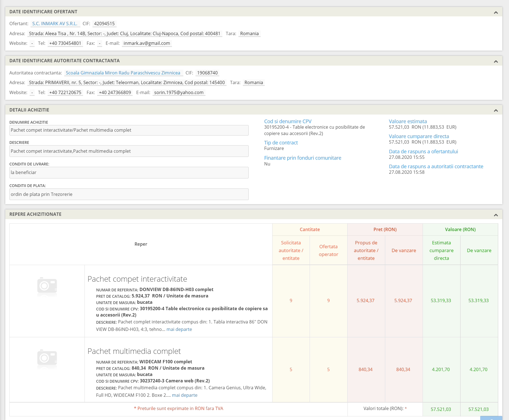
Task: Click the 'Estimata cumparare directa' column header
Action: tap(441, 250)
